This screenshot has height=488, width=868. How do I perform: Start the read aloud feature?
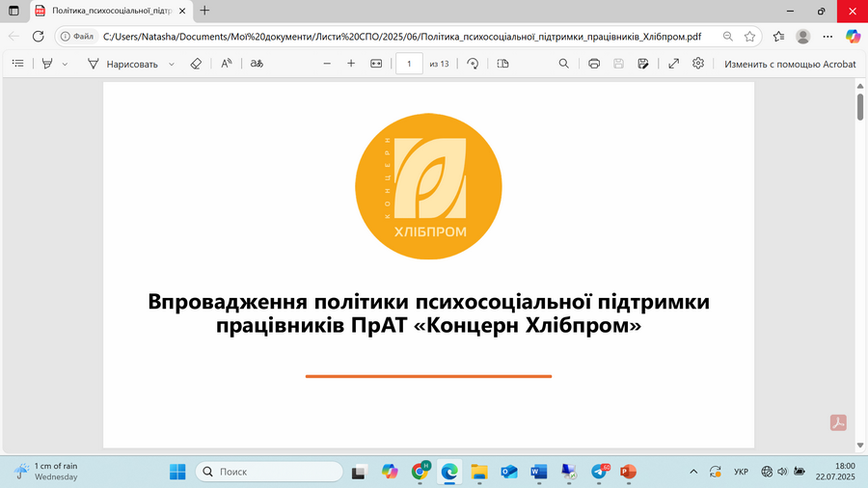(227, 64)
